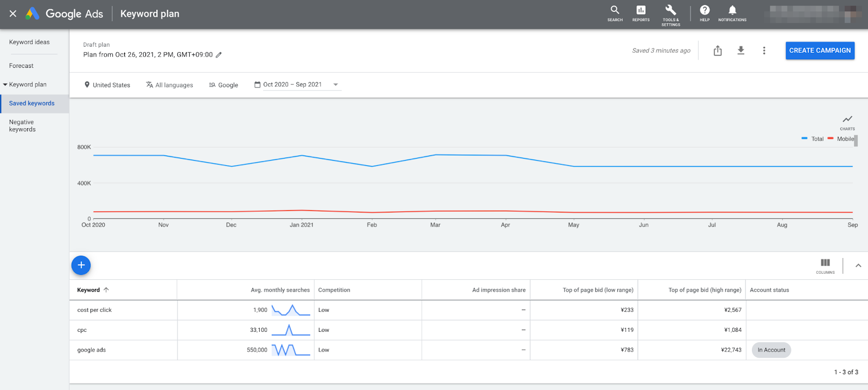The image size is (868, 390).
Task: Click the Saved 3 minutes ago status
Action: tap(661, 51)
